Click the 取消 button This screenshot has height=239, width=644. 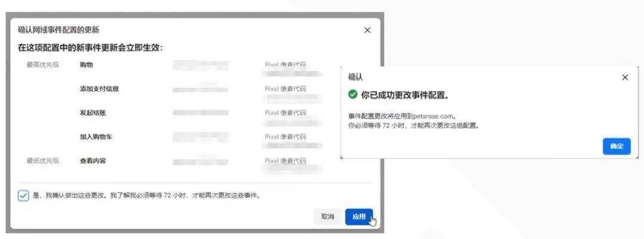[x=327, y=216]
